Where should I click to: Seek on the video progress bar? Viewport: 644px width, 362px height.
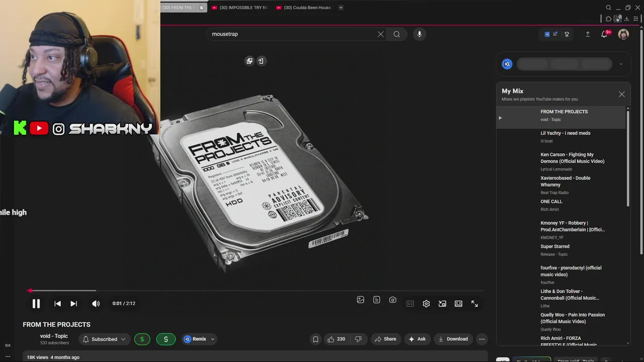(256, 291)
